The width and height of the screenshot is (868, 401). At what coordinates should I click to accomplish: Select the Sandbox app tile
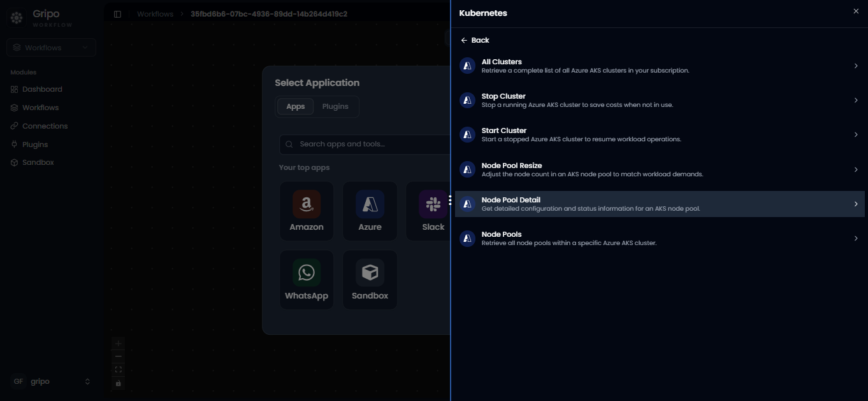370,280
